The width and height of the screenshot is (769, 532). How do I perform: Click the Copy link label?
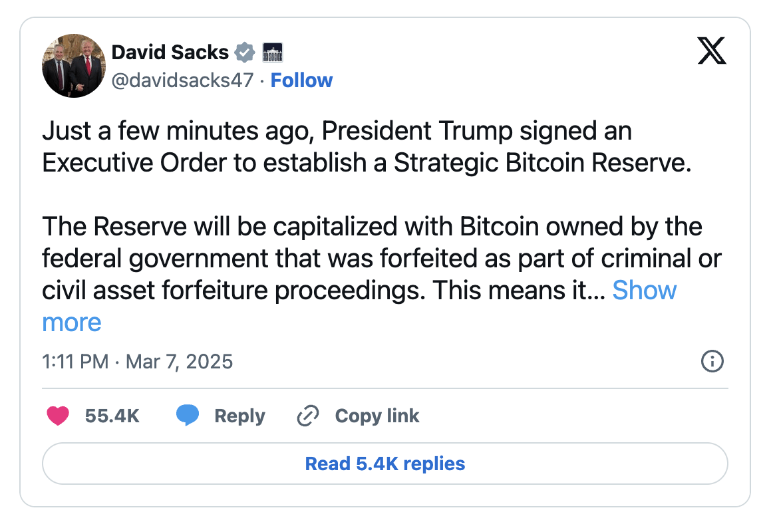tap(377, 416)
